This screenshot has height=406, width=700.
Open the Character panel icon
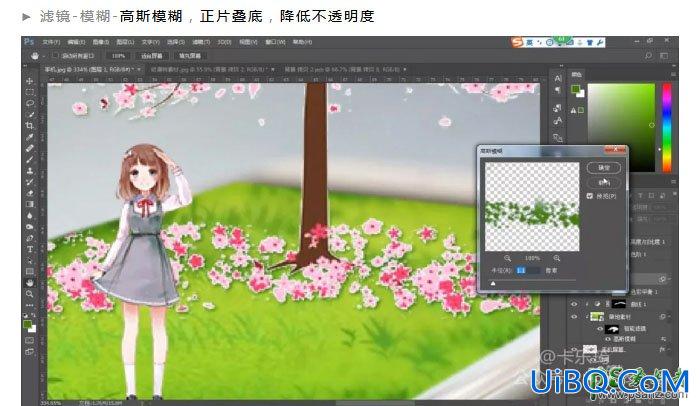click(x=558, y=79)
